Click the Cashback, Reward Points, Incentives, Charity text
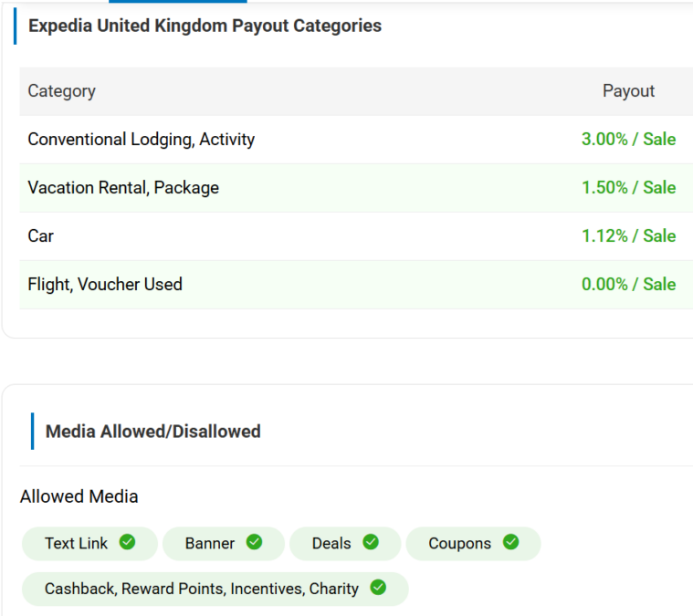 (x=201, y=589)
